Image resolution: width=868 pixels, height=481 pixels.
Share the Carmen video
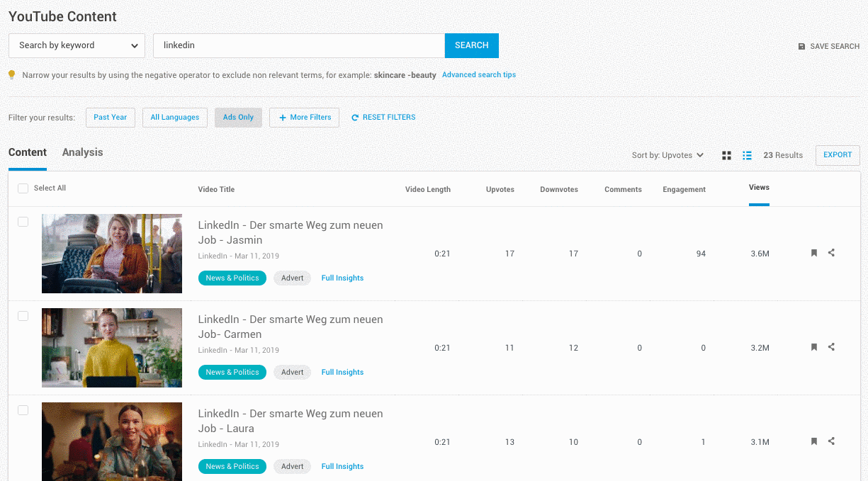coord(831,347)
